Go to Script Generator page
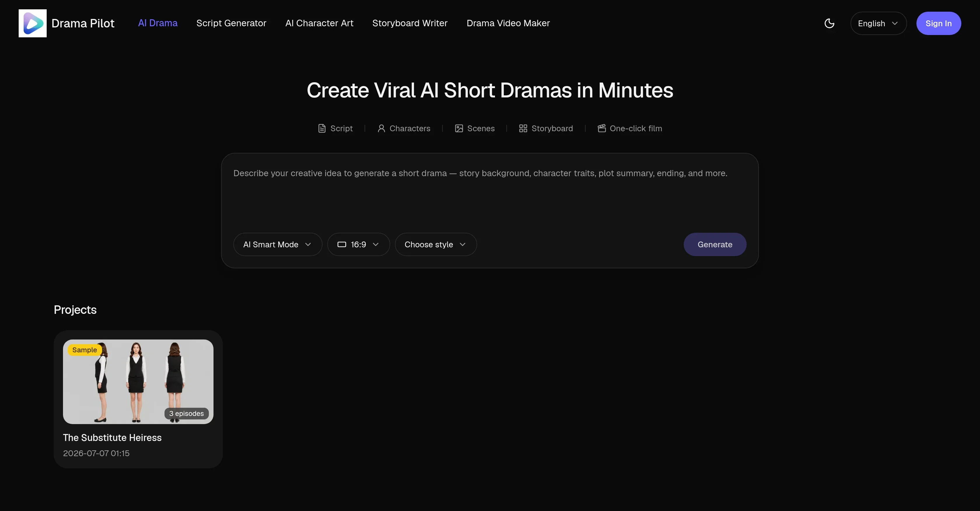 tap(231, 23)
